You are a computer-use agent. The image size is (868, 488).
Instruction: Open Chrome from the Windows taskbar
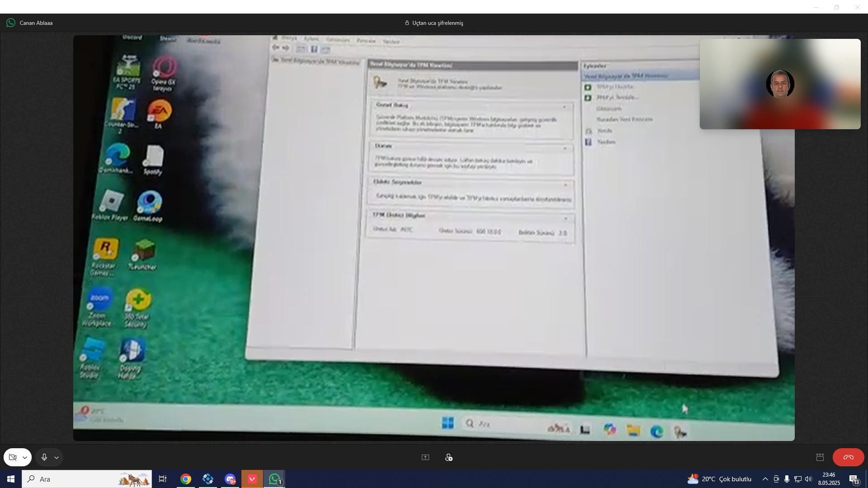click(186, 479)
